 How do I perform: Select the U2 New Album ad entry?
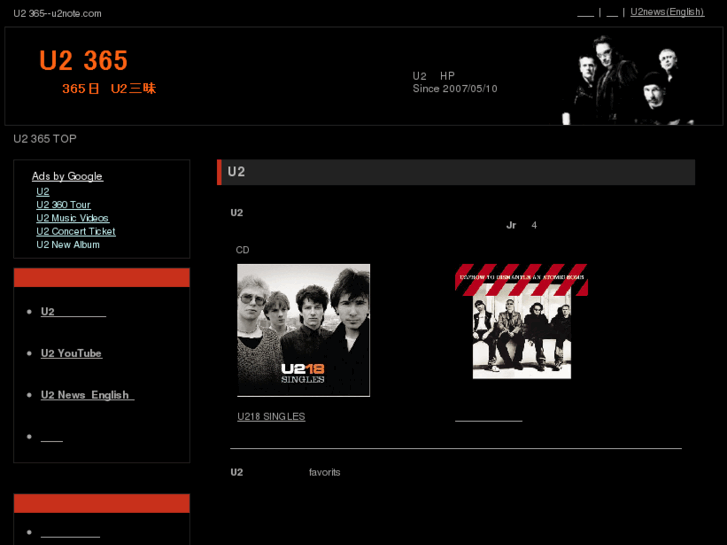[x=68, y=244]
